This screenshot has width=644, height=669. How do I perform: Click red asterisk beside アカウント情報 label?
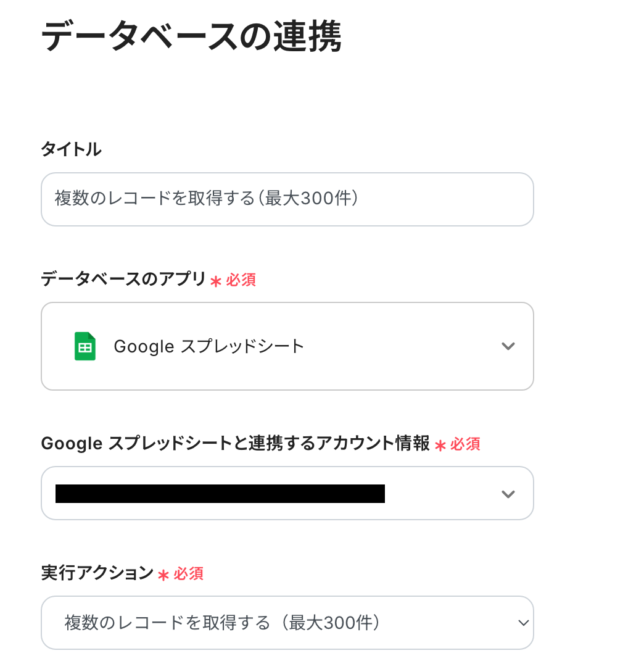click(x=440, y=446)
